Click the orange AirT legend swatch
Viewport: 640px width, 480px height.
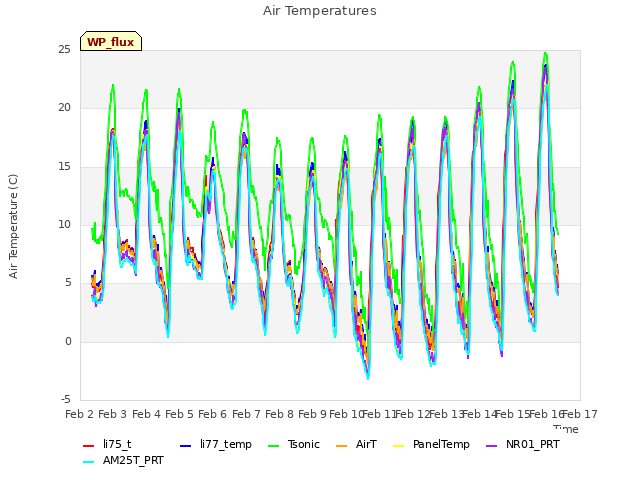(x=341, y=446)
